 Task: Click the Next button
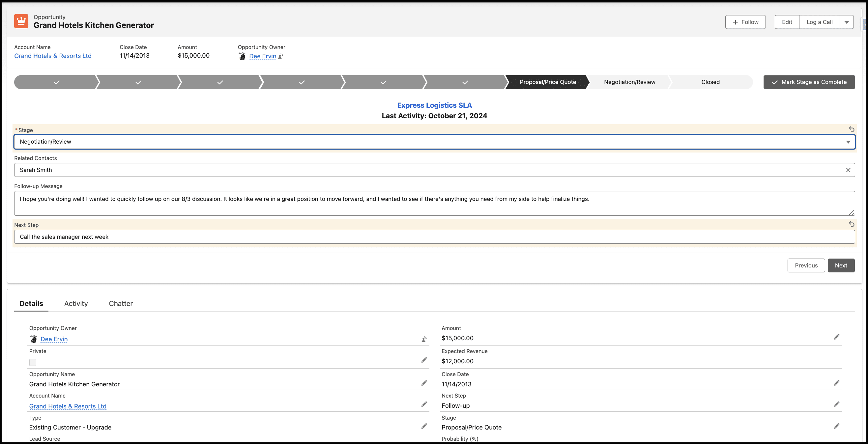(x=841, y=265)
